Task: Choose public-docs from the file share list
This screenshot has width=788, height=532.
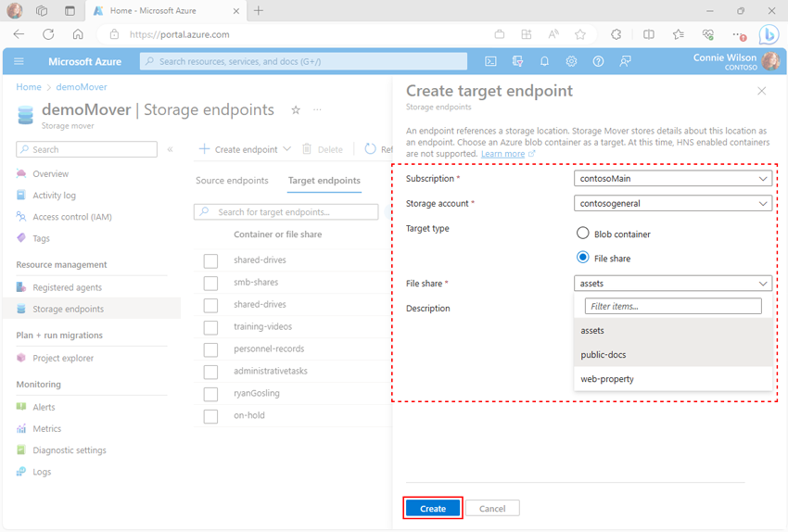Action: pyautogui.click(x=672, y=355)
